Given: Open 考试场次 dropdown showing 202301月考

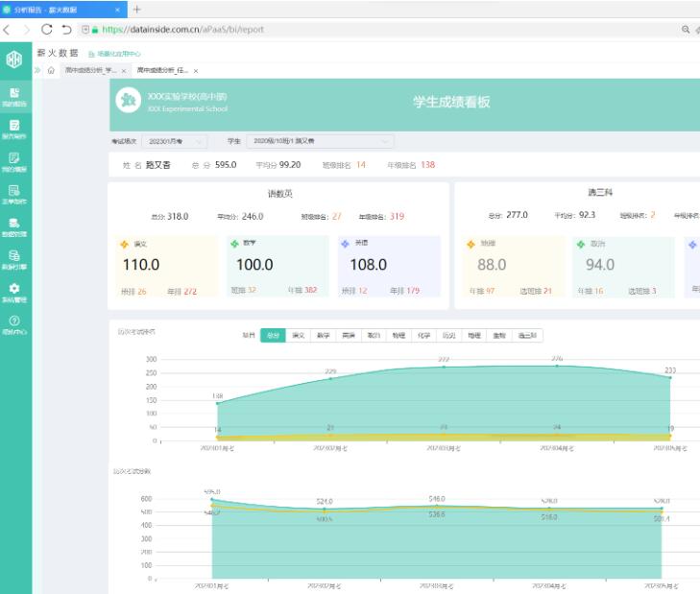Looking at the screenshot, I should (175, 141).
